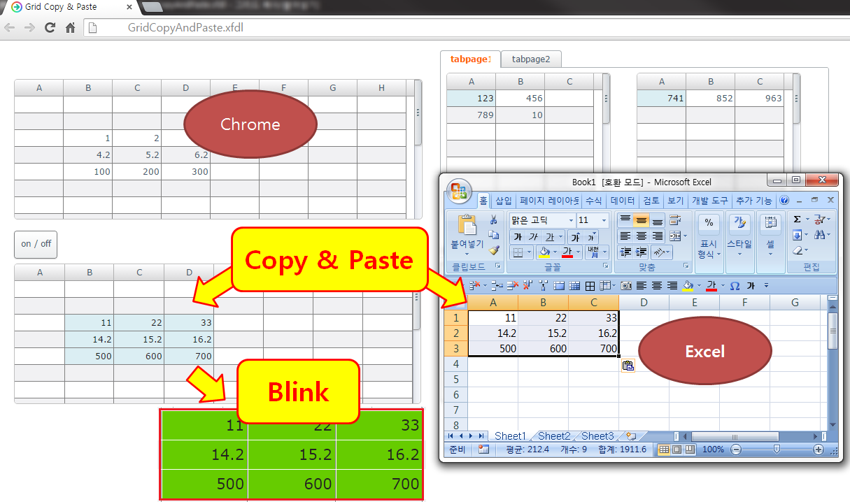Open the Excel Office button menu
This screenshot has height=504, width=850.
459,191
